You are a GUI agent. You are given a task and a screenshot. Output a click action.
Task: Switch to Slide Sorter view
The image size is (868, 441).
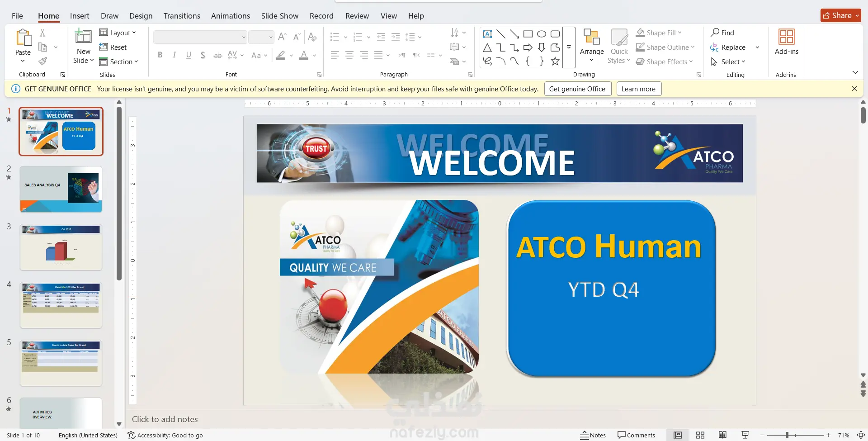click(x=700, y=435)
